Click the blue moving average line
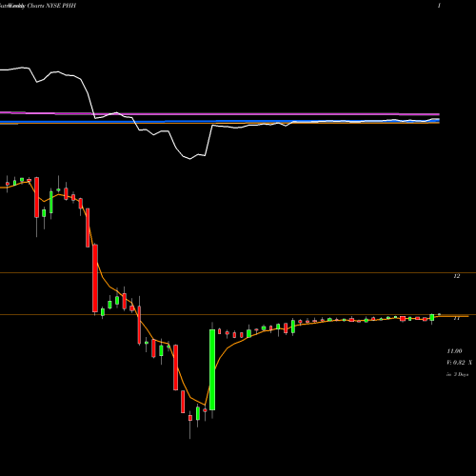Image resolution: width=476 pixels, height=476 pixels. (x=220, y=121)
